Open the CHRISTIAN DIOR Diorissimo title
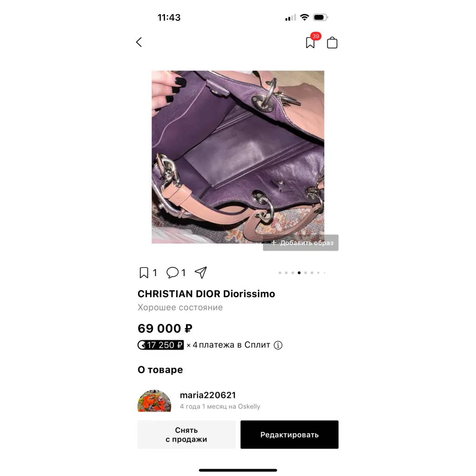Screen dimensions: 476x476 pyautogui.click(x=206, y=294)
